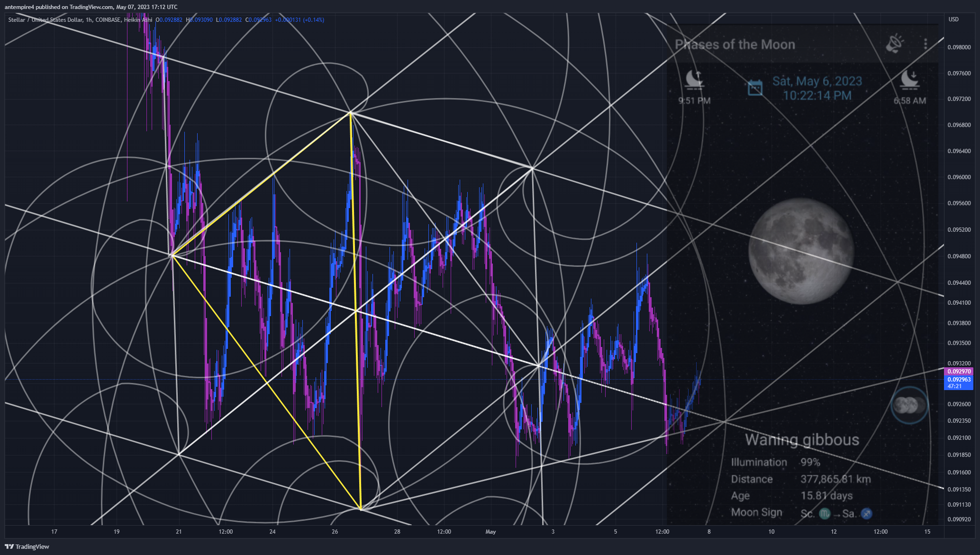Click the 0.092100 price axis label
This screenshot has height=555, width=980.
[x=959, y=438]
